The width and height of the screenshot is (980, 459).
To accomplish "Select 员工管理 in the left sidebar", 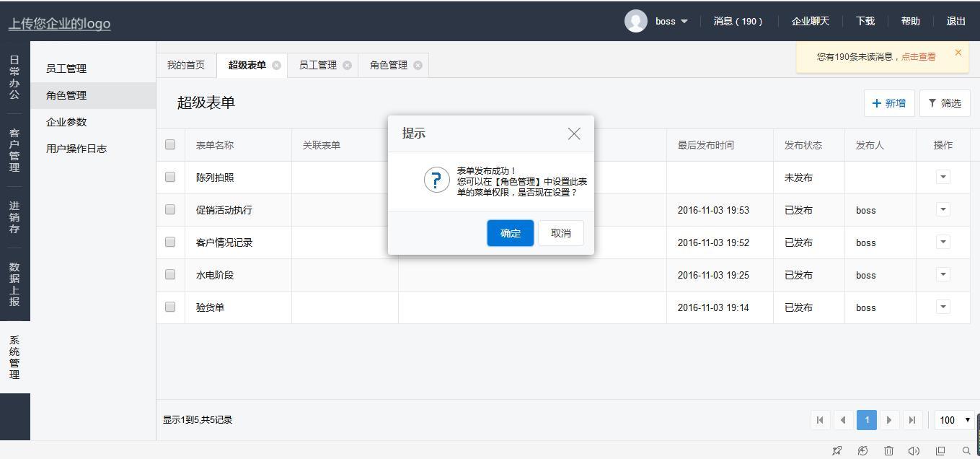I will [x=66, y=69].
